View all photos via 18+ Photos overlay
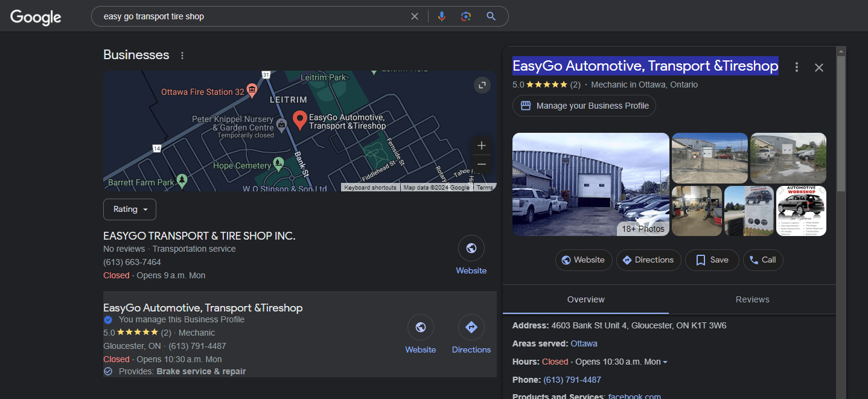Viewport: 868px width, 399px height. [643, 228]
